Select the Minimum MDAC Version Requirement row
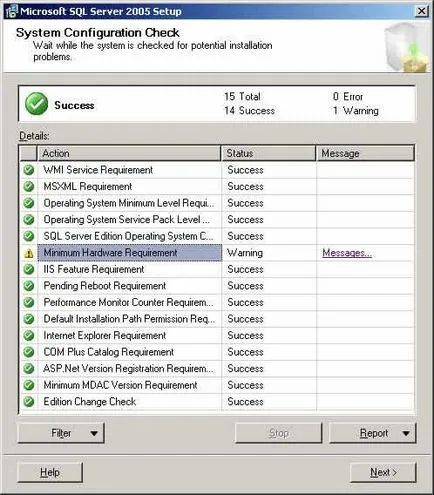Viewport: 434px width, 495px height. 217,385
